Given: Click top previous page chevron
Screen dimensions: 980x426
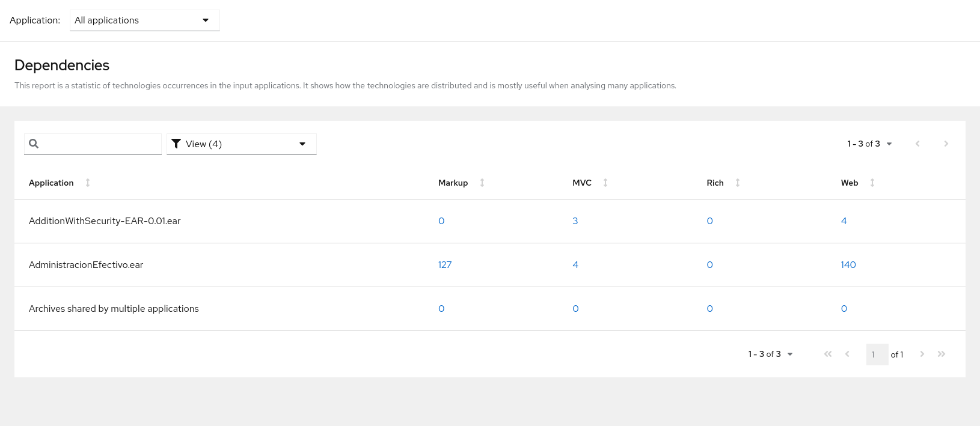Looking at the screenshot, I should (x=917, y=144).
